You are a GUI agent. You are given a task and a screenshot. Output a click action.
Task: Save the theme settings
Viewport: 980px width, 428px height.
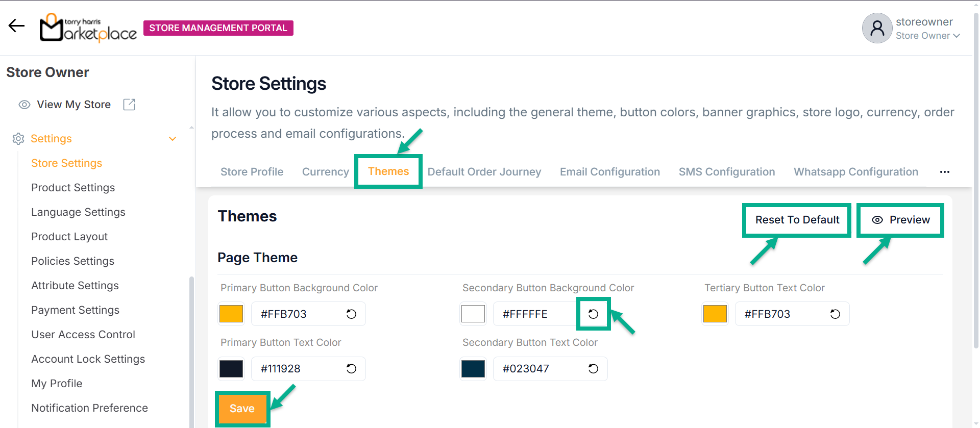click(x=242, y=409)
